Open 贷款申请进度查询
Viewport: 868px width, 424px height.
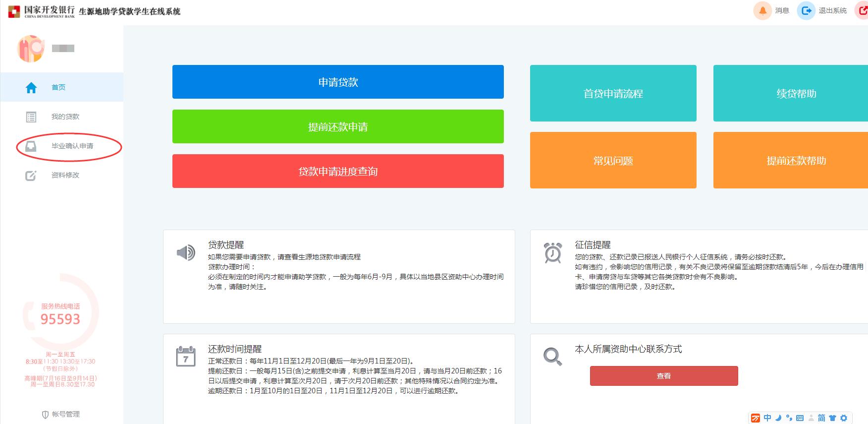click(x=338, y=171)
